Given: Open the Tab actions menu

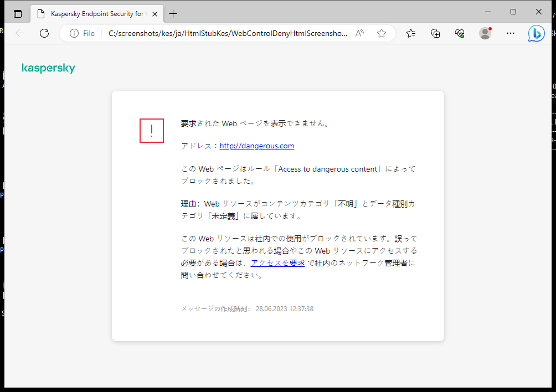Looking at the screenshot, I should point(18,13).
